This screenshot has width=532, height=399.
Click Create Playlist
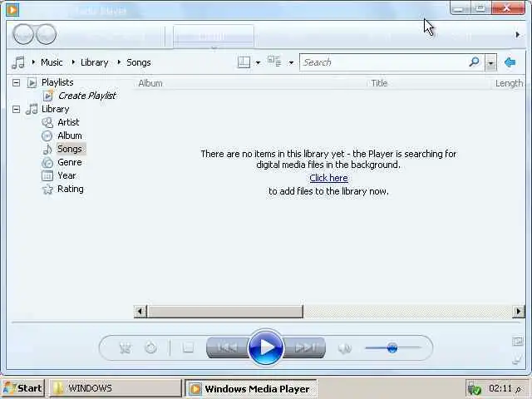tap(86, 96)
